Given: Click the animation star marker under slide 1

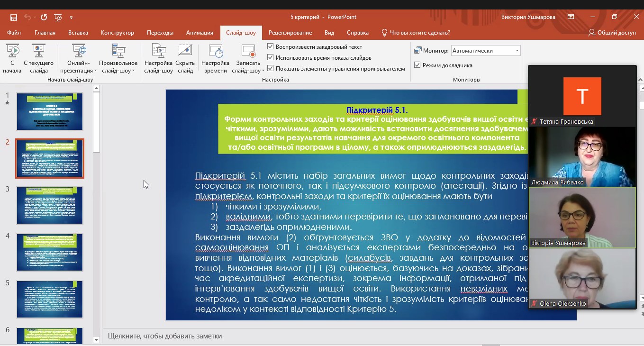Looking at the screenshot, I should (7, 102).
